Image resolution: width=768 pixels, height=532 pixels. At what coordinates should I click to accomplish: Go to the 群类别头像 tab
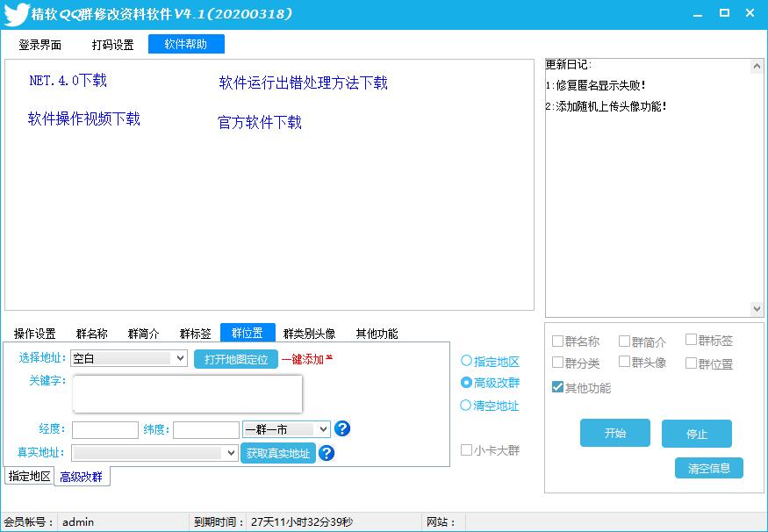310,334
